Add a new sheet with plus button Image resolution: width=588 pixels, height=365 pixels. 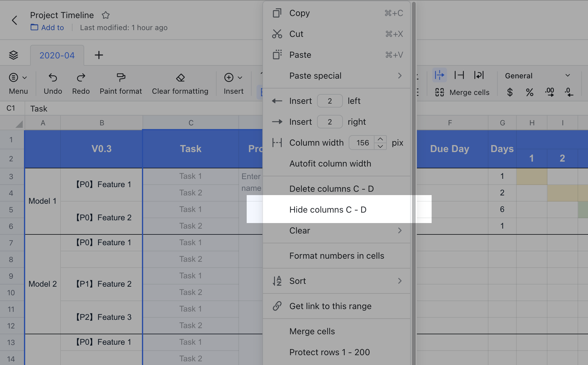(x=99, y=55)
